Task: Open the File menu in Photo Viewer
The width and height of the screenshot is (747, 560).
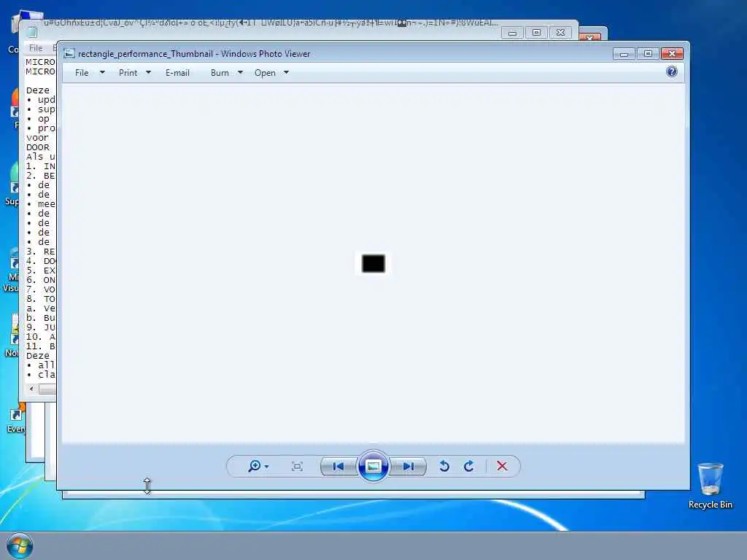Action: pyautogui.click(x=82, y=73)
